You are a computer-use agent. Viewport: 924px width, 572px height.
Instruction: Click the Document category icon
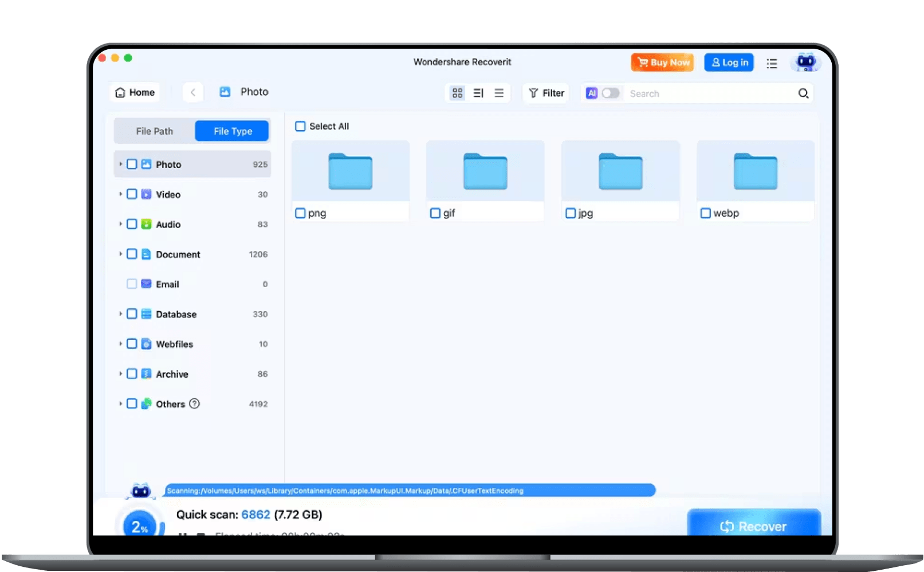point(146,254)
